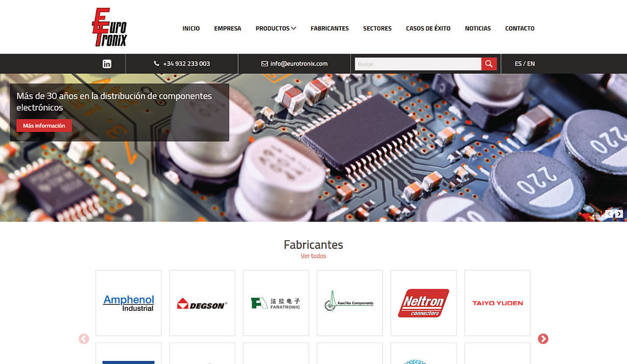Switch site language to EN
The image size is (627, 364).
(x=531, y=64)
